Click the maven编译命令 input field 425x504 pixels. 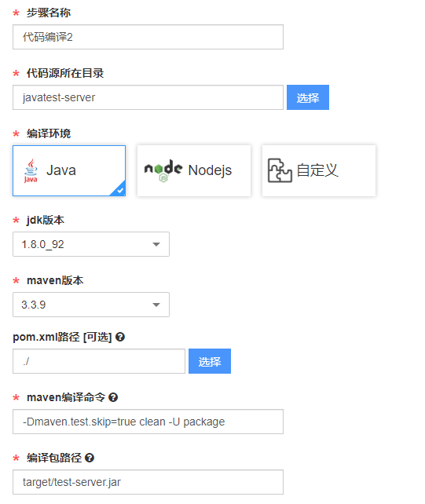[148, 422]
